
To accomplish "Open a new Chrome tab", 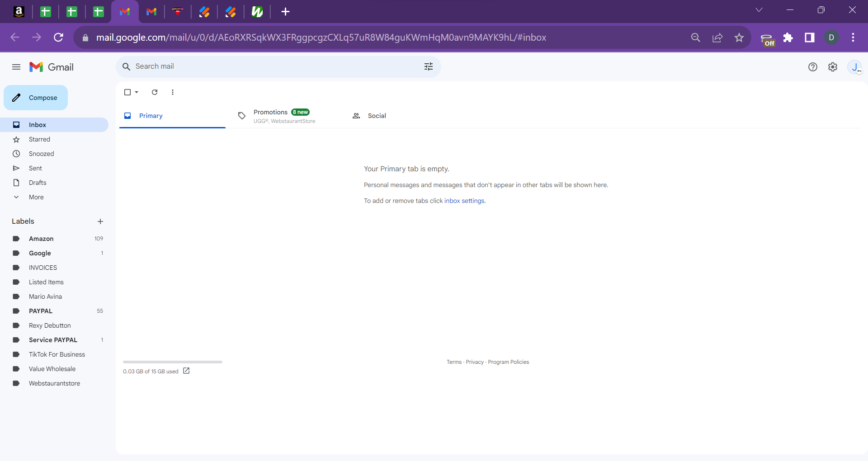I will [x=285, y=12].
